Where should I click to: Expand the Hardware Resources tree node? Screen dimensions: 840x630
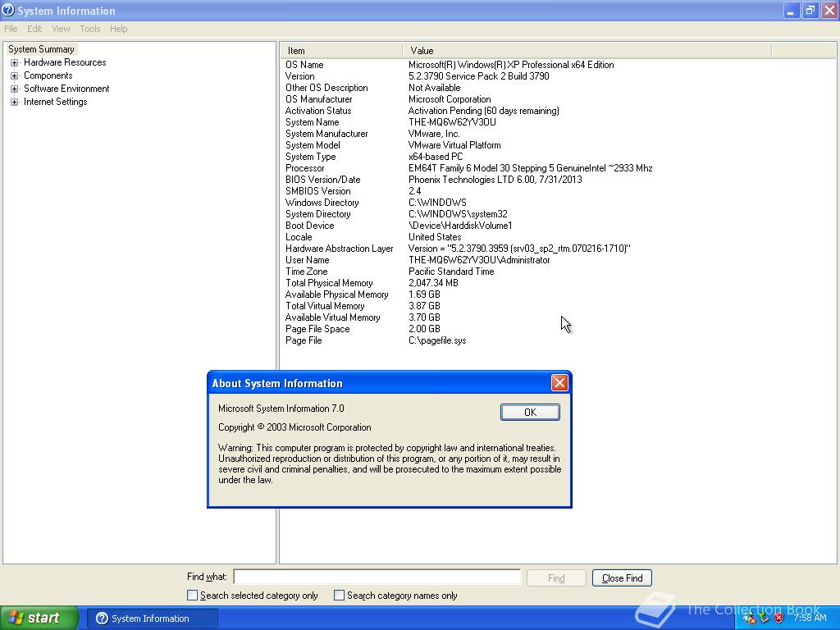click(15, 62)
